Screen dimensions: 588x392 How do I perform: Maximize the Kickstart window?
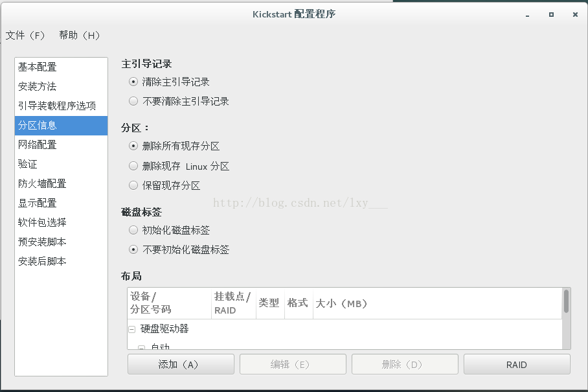[x=551, y=15]
